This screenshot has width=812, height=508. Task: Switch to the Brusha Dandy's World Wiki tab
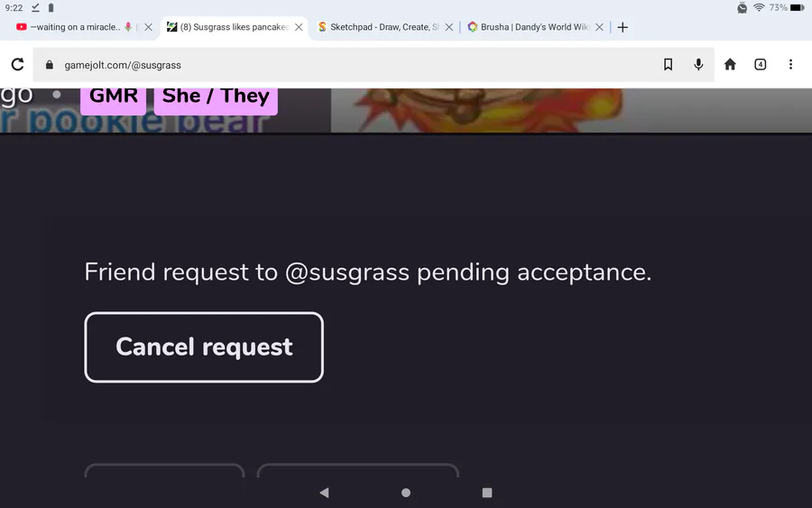530,27
